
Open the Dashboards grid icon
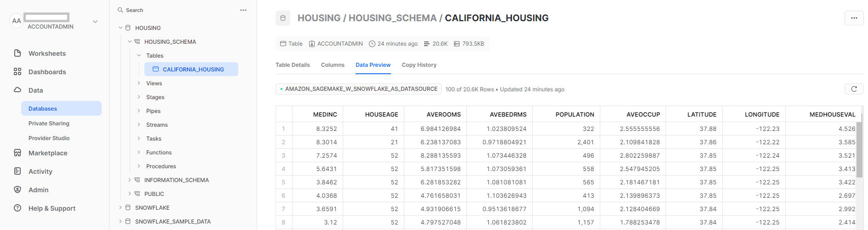[17, 71]
